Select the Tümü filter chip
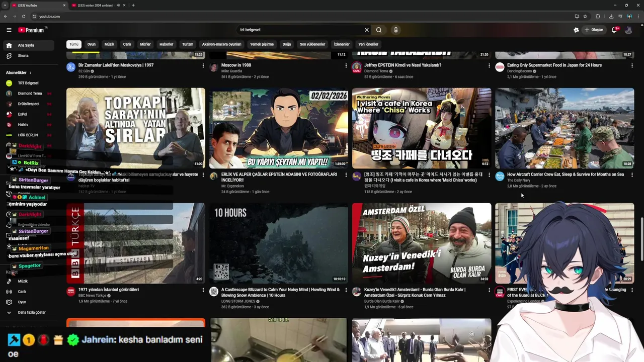This screenshot has width=644, height=362. point(74,44)
